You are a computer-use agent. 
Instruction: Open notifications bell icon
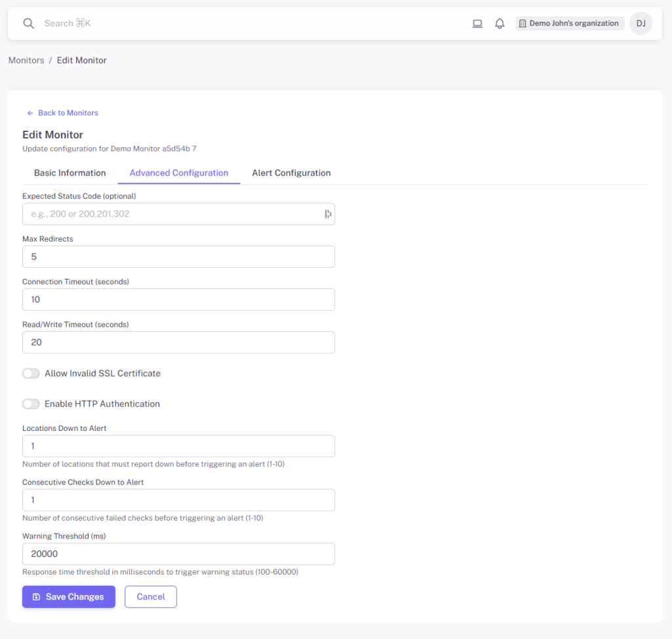coord(499,24)
